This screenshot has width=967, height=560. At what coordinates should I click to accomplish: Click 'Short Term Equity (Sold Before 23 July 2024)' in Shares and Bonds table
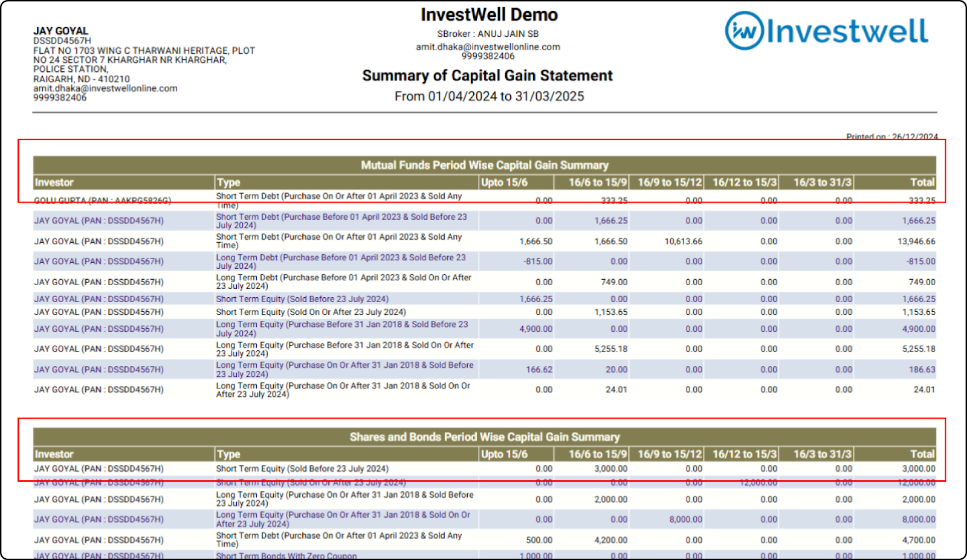point(302,469)
